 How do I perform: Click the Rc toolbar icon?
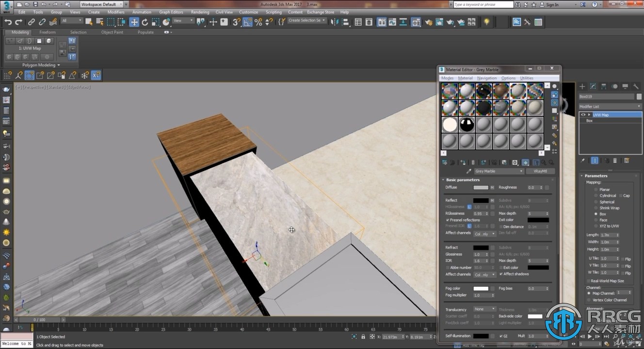[x=517, y=22]
